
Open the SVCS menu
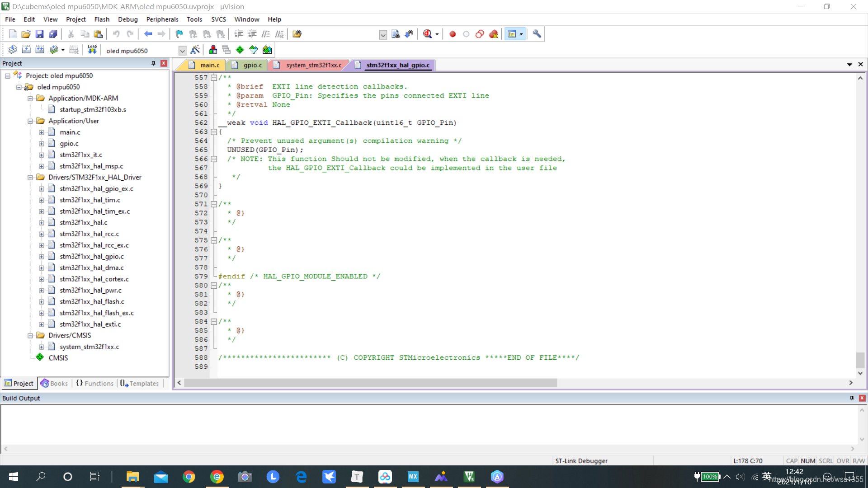[x=218, y=19]
